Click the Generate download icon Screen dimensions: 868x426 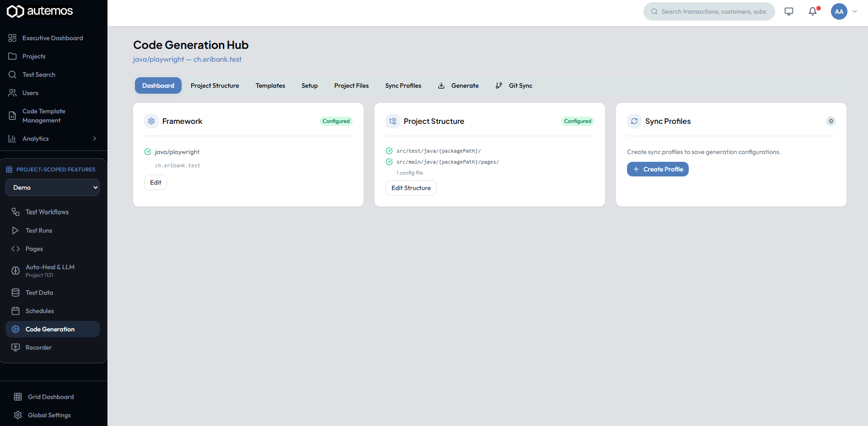pos(441,85)
